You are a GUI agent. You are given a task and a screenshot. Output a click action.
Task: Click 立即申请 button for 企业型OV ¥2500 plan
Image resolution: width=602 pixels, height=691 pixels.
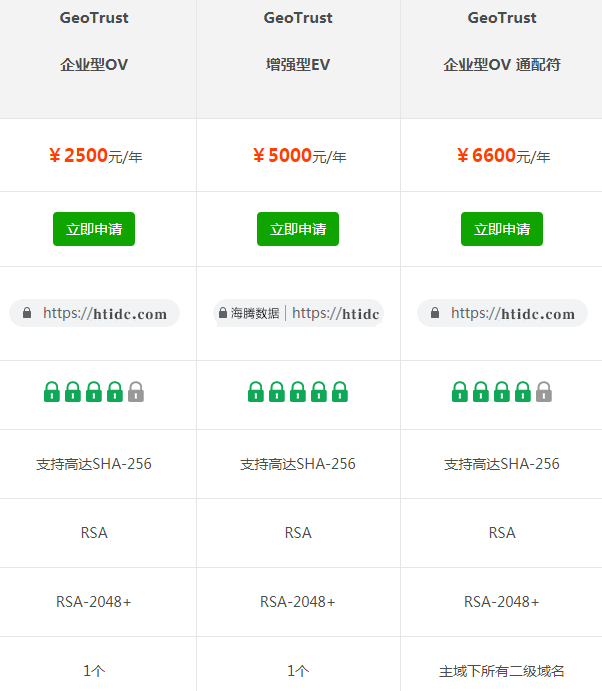(x=94, y=229)
